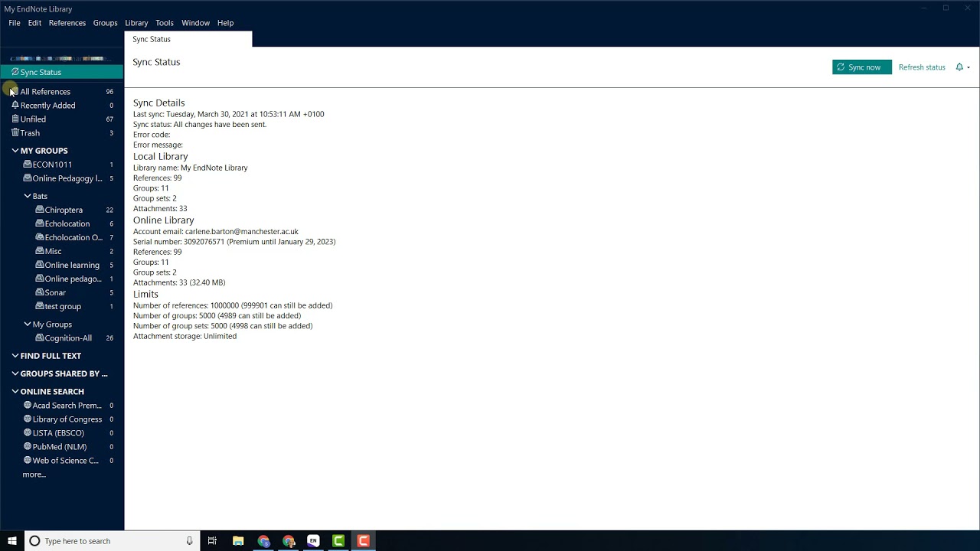This screenshot has height=551, width=980.
Task: Select the Unfiled icon in the sidebar
Action: coord(15,119)
